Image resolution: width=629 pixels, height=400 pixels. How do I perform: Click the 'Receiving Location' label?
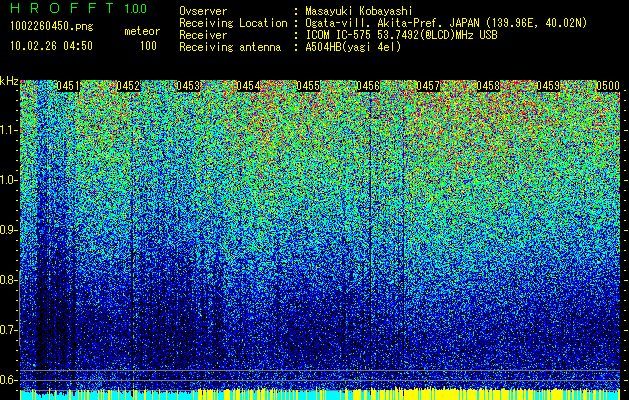(x=233, y=23)
